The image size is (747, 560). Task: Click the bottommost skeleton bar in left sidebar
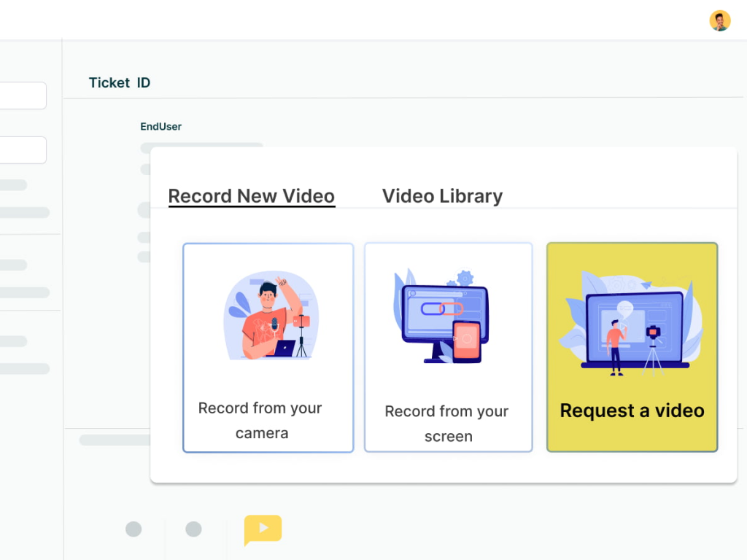tap(24, 369)
